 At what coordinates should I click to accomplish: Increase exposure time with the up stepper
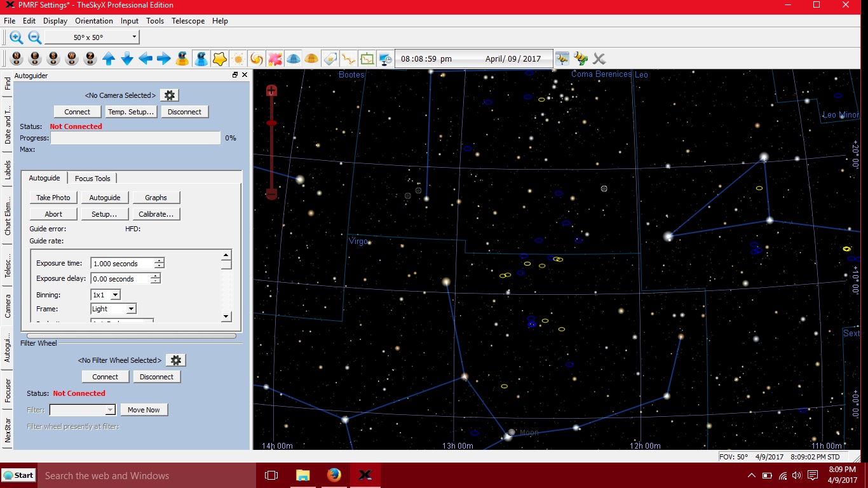click(x=159, y=261)
